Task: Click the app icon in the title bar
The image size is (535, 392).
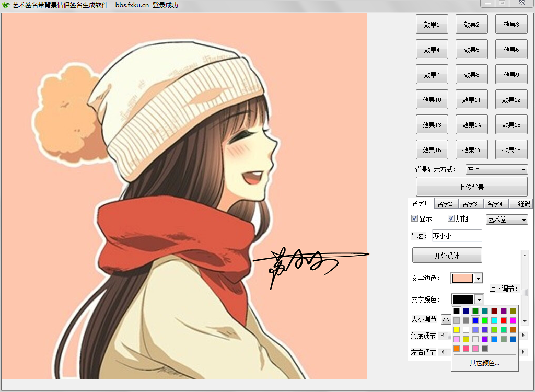Action: 5,5
